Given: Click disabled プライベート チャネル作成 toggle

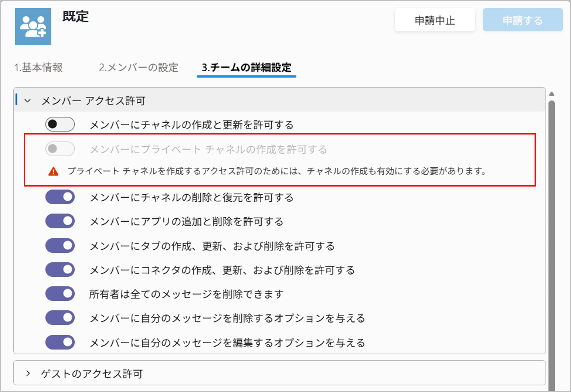Looking at the screenshot, I should coord(60,149).
